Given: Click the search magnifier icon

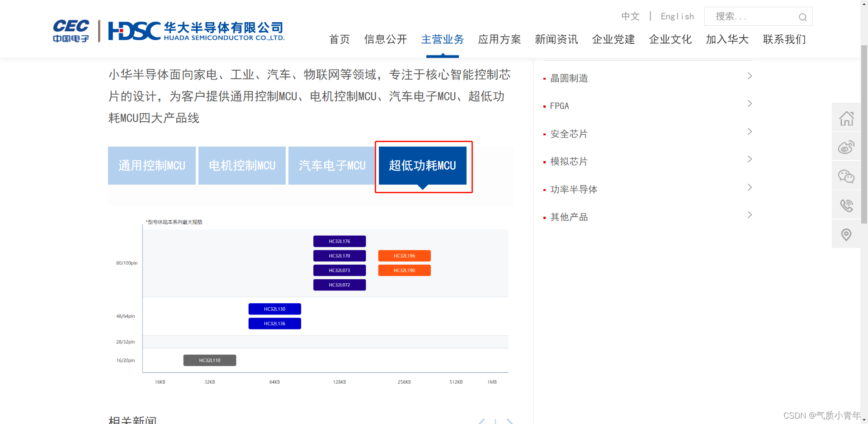Looking at the screenshot, I should pos(802,17).
